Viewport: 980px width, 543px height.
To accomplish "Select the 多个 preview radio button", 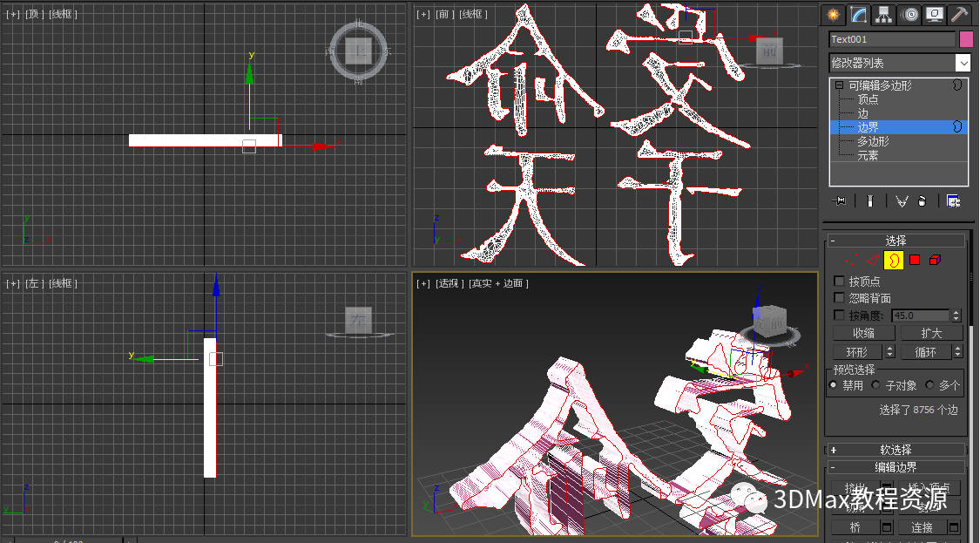I will click(930, 385).
